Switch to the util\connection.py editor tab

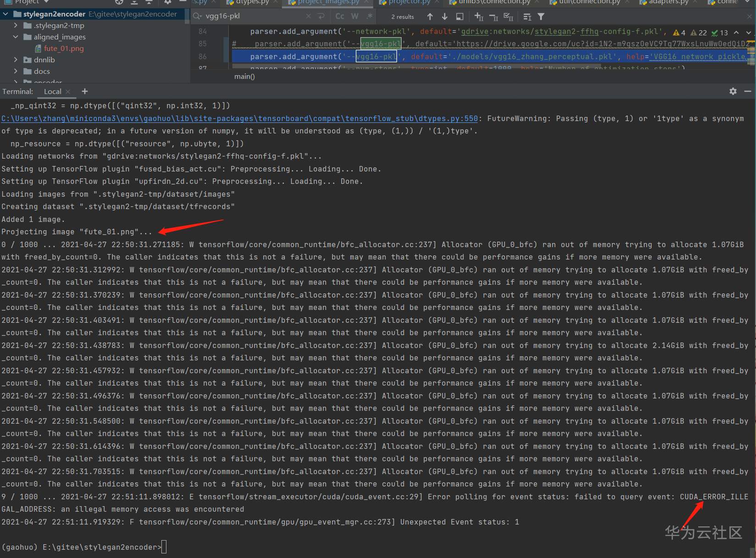589,2
